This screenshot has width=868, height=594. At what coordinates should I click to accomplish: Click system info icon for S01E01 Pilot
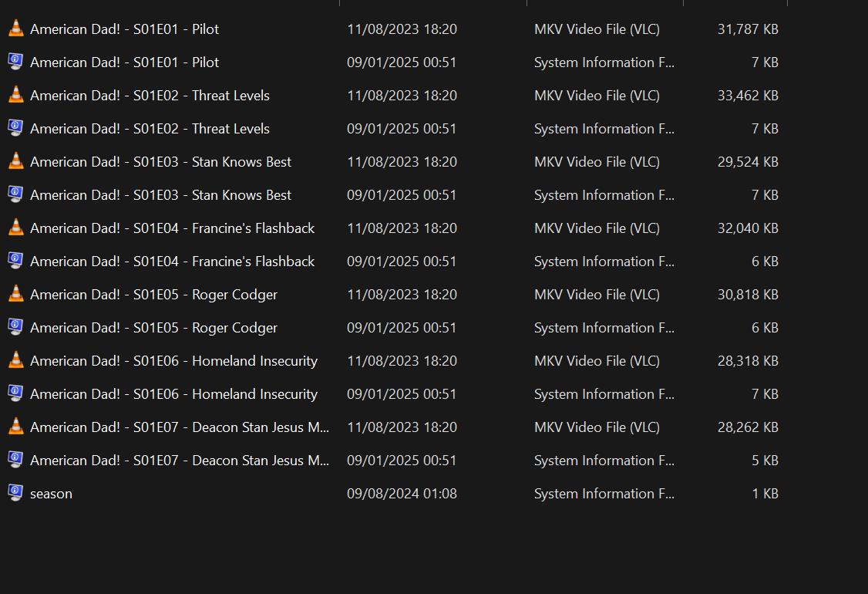[15, 62]
